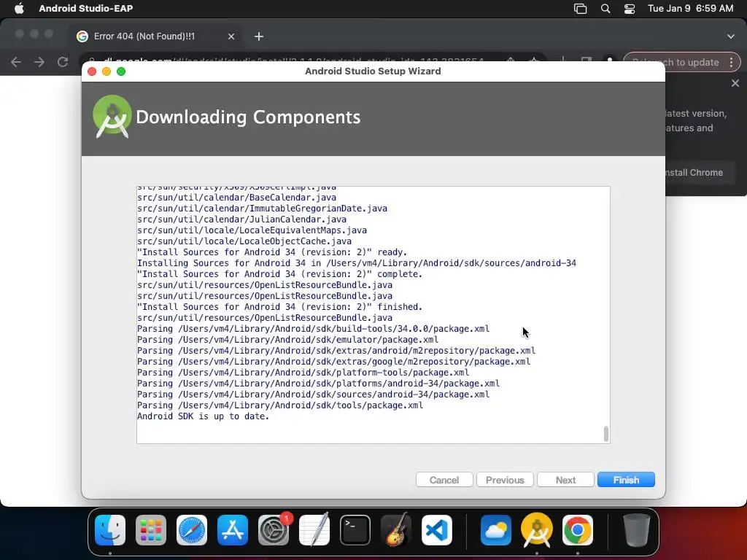Screen dimensions: 747x560
Task: Open the screen mirroring menu bar icon
Action: [x=580, y=8]
